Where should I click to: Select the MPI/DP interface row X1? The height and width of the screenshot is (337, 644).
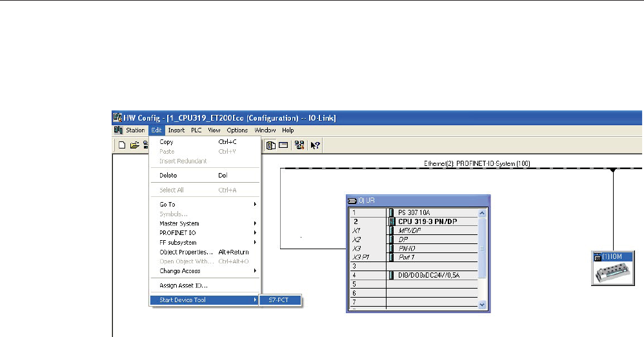click(x=414, y=230)
